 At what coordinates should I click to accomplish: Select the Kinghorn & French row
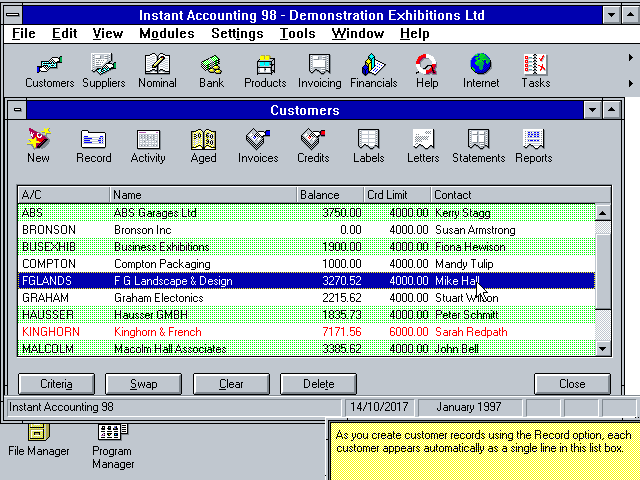tap(307, 332)
